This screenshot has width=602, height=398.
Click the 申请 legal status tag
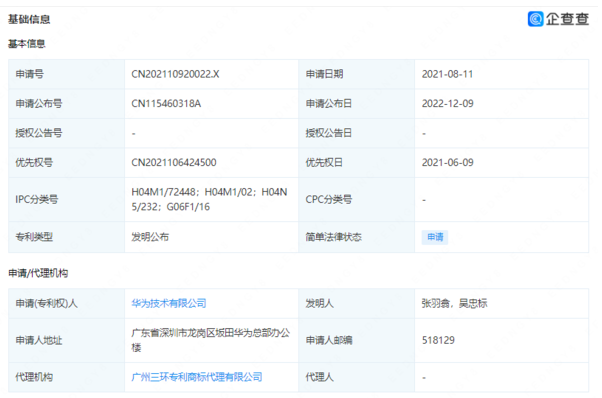pyautogui.click(x=435, y=237)
